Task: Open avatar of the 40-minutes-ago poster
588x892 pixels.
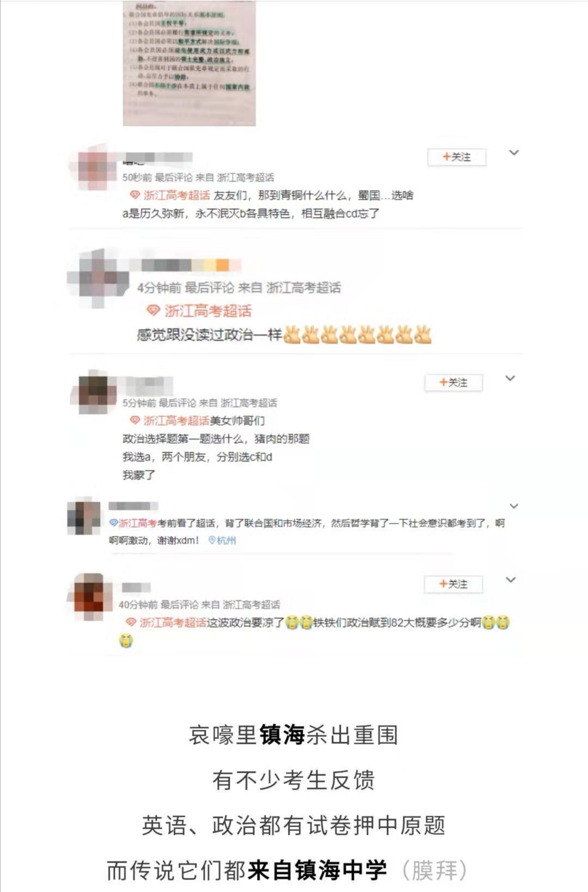Action: coord(90,596)
